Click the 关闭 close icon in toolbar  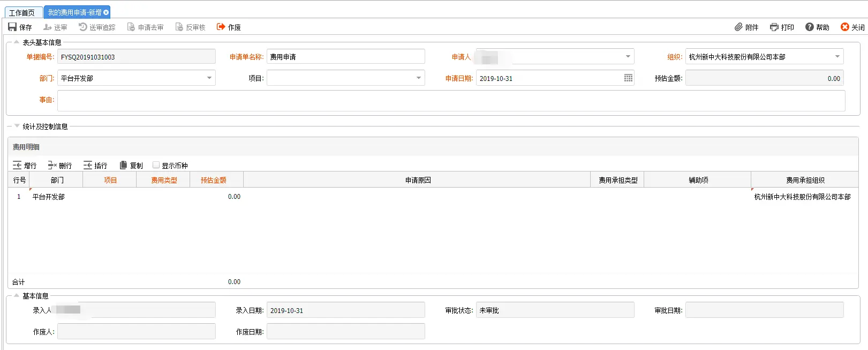[x=845, y=27]
